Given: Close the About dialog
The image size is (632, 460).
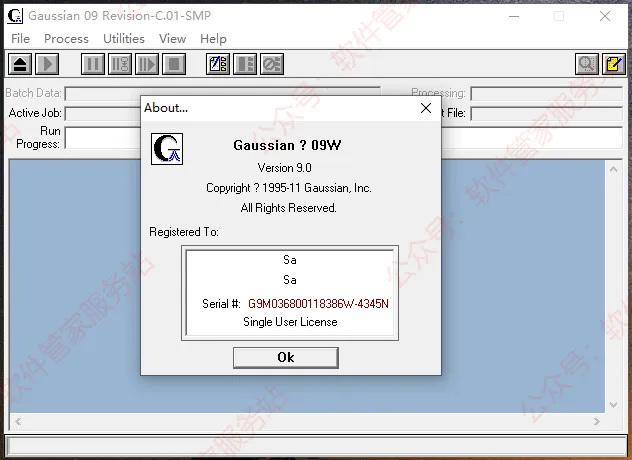Looking at the screenshot, I should 426,108.
